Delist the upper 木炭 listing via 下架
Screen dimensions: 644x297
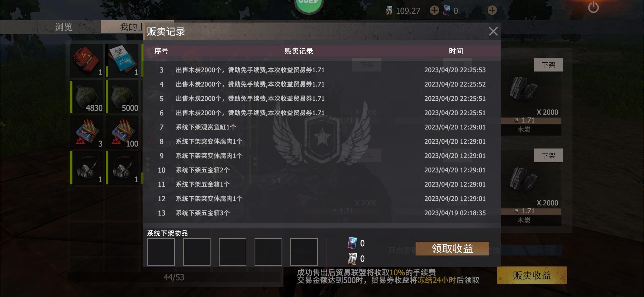[548, 65]
